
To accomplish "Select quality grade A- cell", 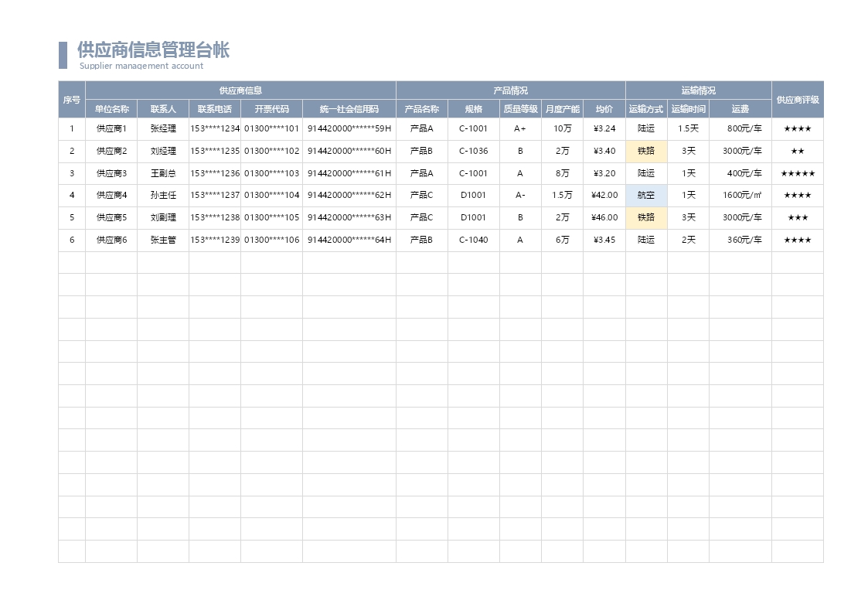I will (x=520, y=196).
